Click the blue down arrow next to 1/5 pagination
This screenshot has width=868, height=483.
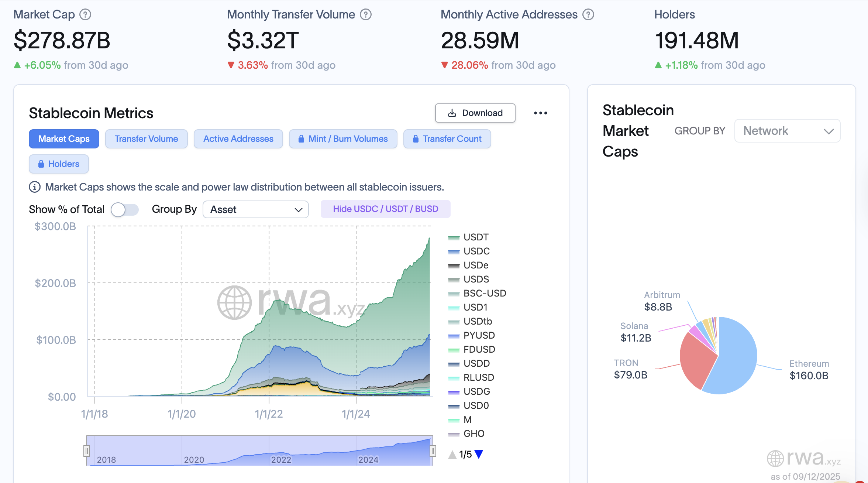479,454
